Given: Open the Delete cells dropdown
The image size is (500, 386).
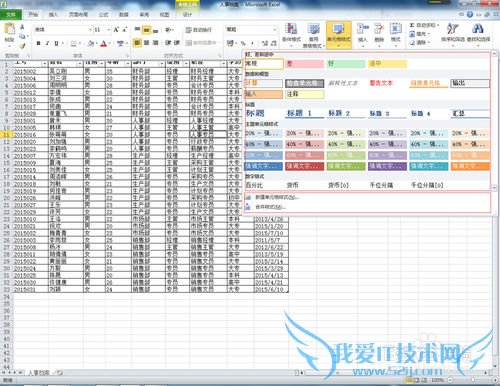Looking at the screenshot, I should [x=379, y=35].
